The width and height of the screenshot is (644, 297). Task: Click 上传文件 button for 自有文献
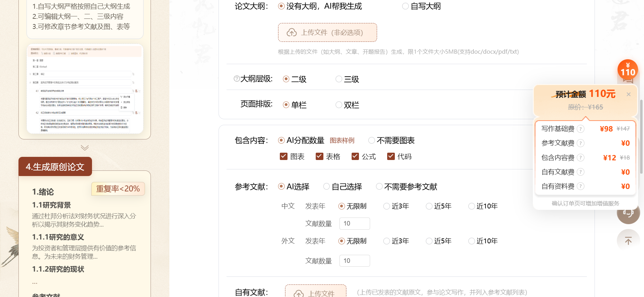coord(316,292)
